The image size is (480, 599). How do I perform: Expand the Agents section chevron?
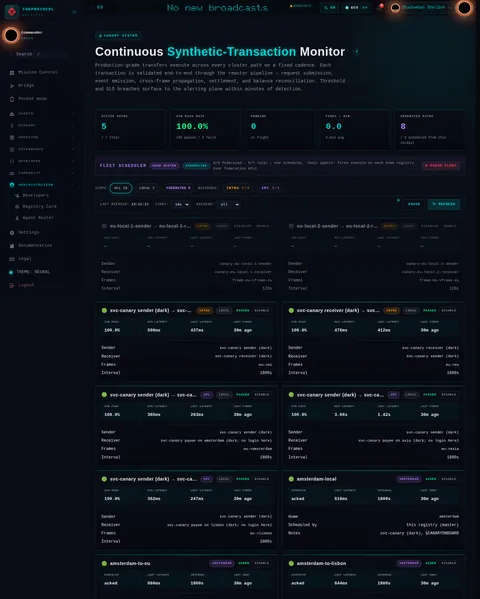click(73, 113)
